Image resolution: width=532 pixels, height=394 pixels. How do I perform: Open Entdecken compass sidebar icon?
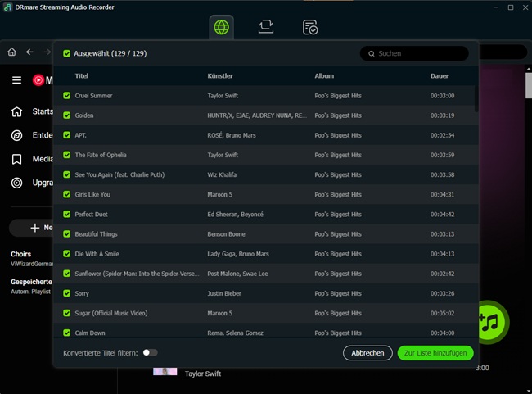(x=16, y=135)
